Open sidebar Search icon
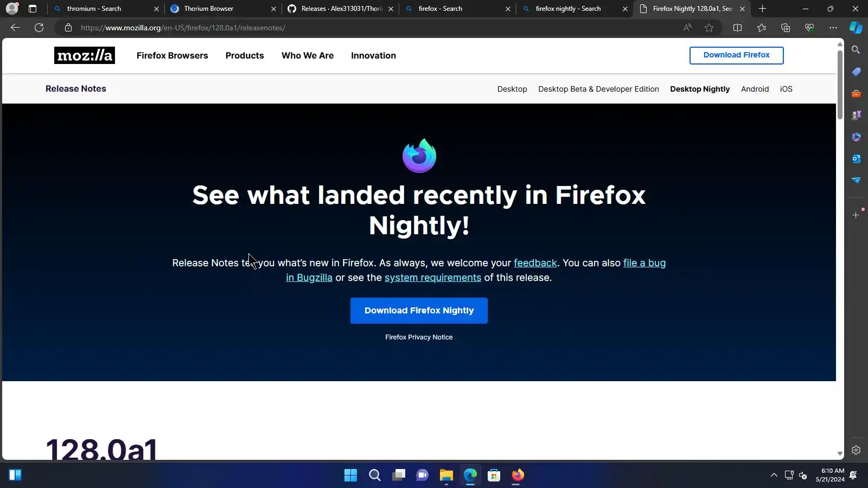The width and height of the screenshot is (868, 488). click(x=856, y=50)
